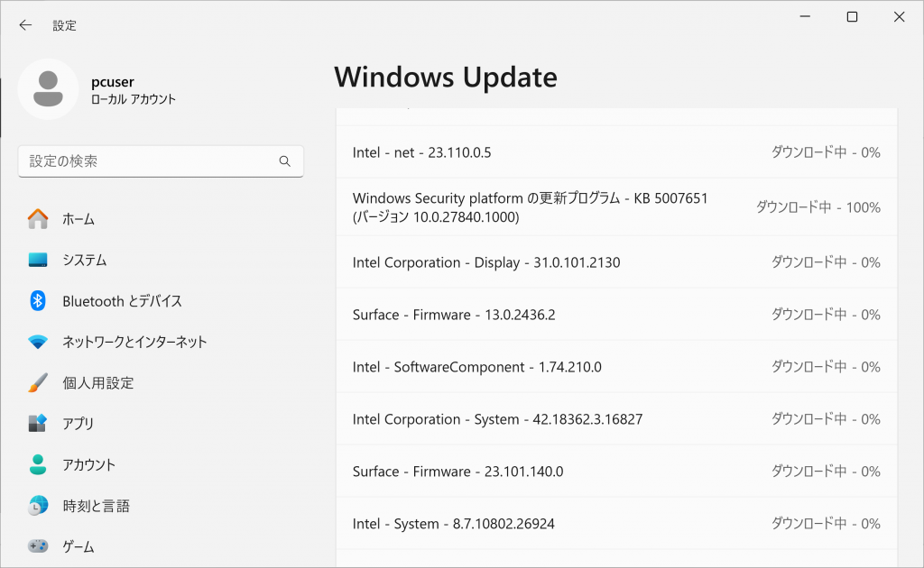Click the Apps icon in sidebar
Screen dimensions: 924x568
click(x=38, y=424)
